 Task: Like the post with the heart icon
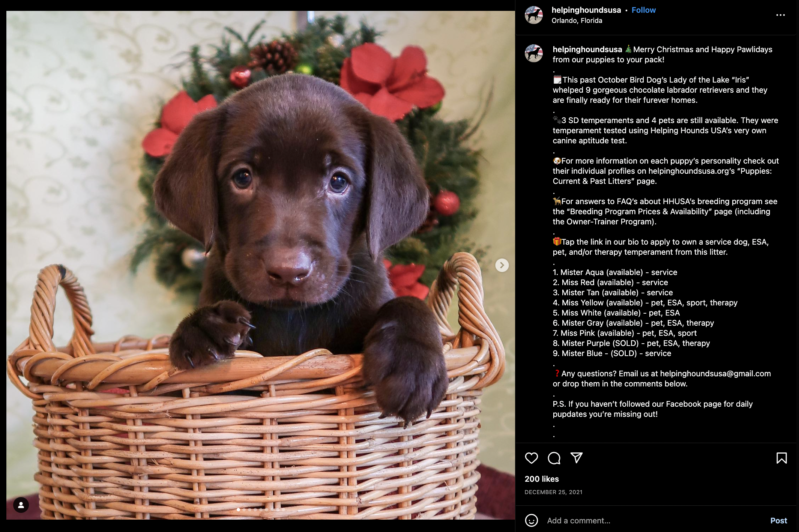531,458
